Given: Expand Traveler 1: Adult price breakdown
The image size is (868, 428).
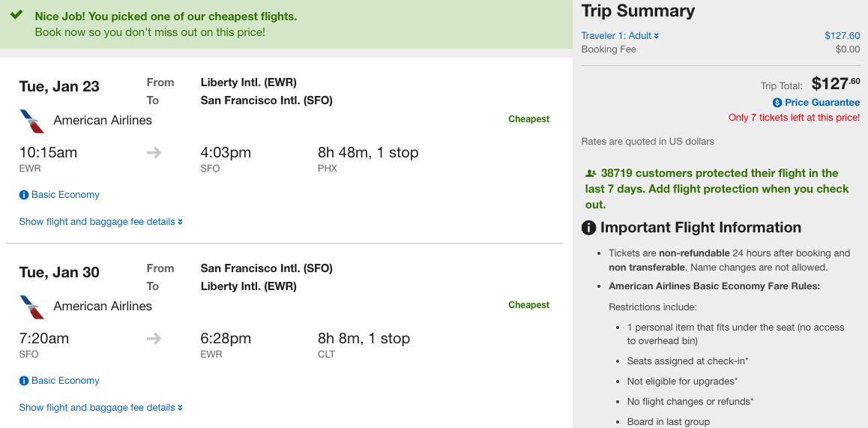Looking at the screenshot, I should 620,36.
